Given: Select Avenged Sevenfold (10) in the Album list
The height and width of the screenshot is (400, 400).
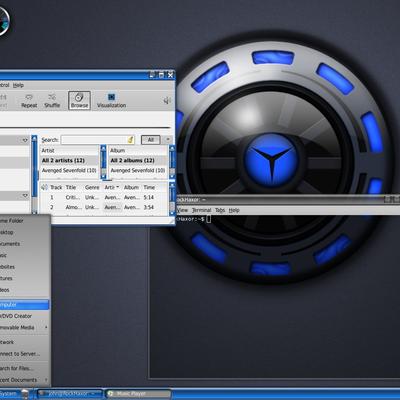Looking at the screenshot, I should 138,170.
